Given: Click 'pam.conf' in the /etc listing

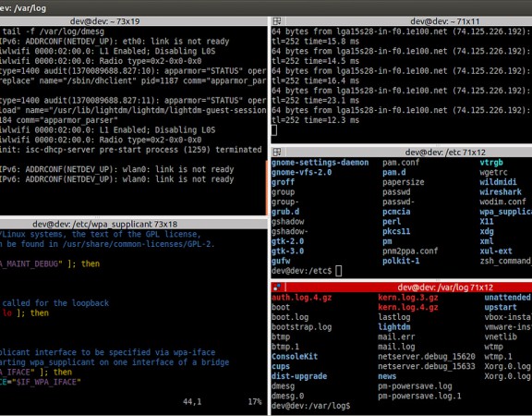Looking at the screenshot, I should (401, 163).
